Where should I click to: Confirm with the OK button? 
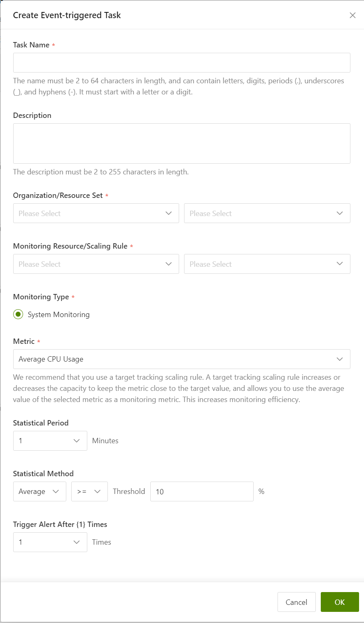(340, 602)
